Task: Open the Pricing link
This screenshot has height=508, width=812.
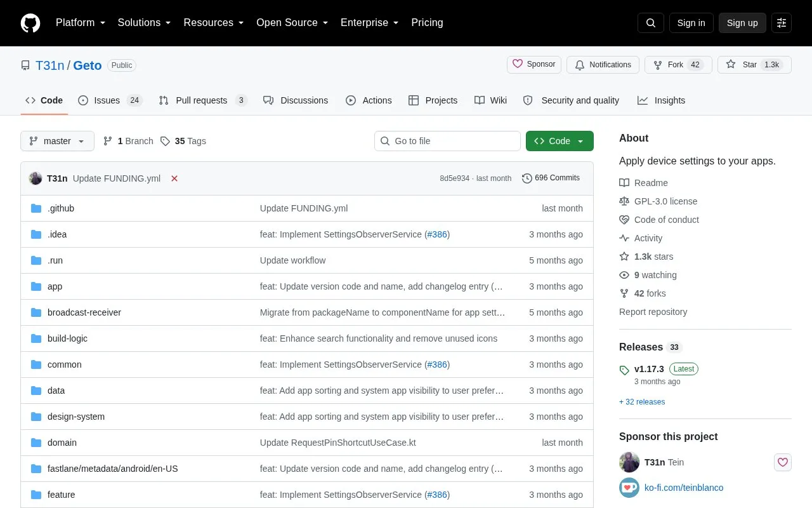Action: coord(427,23)
